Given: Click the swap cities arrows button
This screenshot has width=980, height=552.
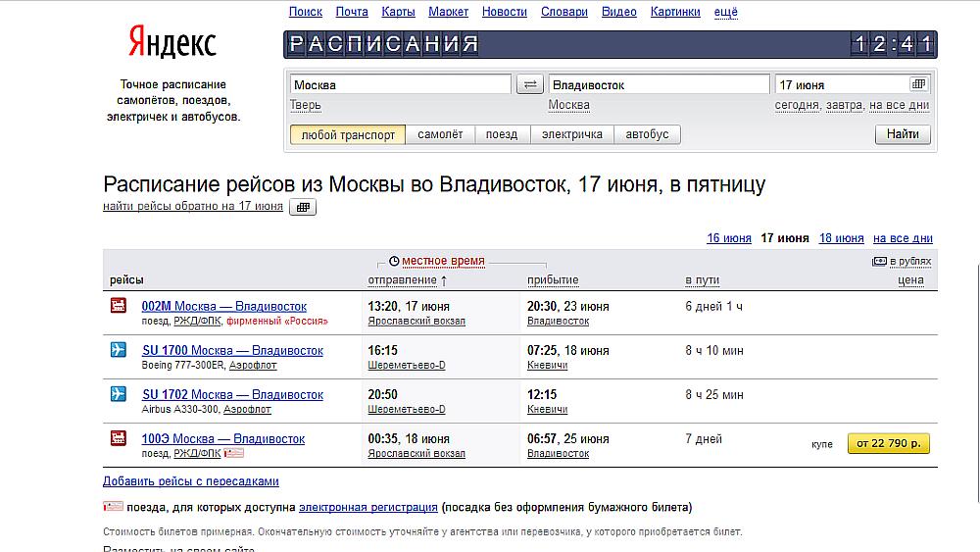Looking at the screenshot, I should point(530,84).
